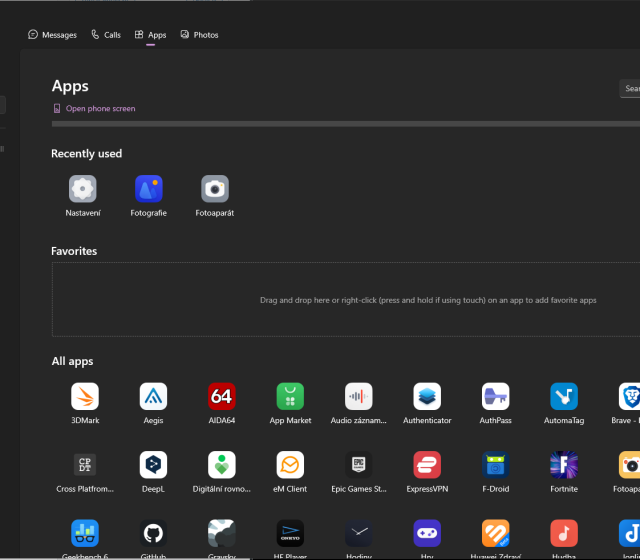Open the Aegis authenticator app
The height and width of the screenshot is (560, 640).
point(153,397)
